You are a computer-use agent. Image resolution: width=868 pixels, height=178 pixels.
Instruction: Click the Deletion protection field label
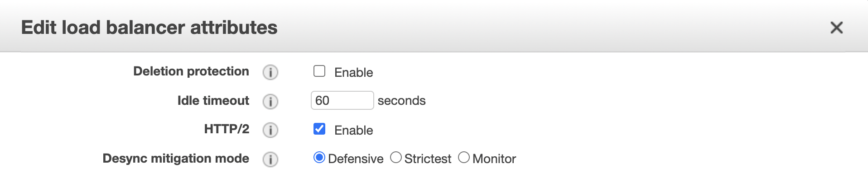[191, 71]
